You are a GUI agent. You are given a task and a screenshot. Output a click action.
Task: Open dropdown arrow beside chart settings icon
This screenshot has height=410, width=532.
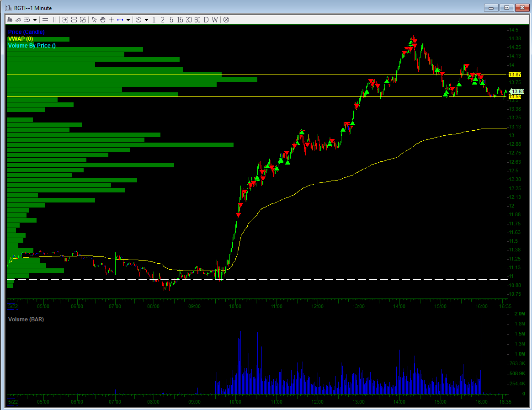point(35,20)
